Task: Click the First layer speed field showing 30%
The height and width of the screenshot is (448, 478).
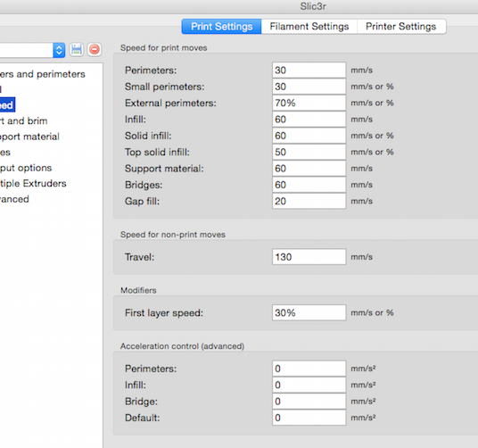Action: click(309, 312)
